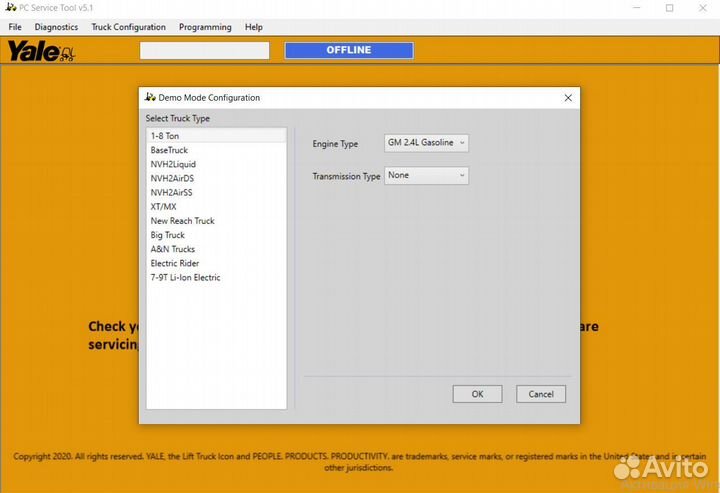
Task: Select NVH2Liquid truck type
Action: 216,164
